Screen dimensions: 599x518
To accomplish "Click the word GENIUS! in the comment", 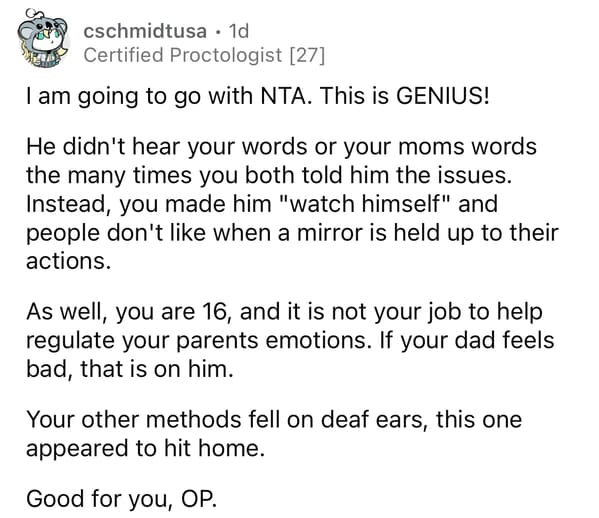I will 442,96.
